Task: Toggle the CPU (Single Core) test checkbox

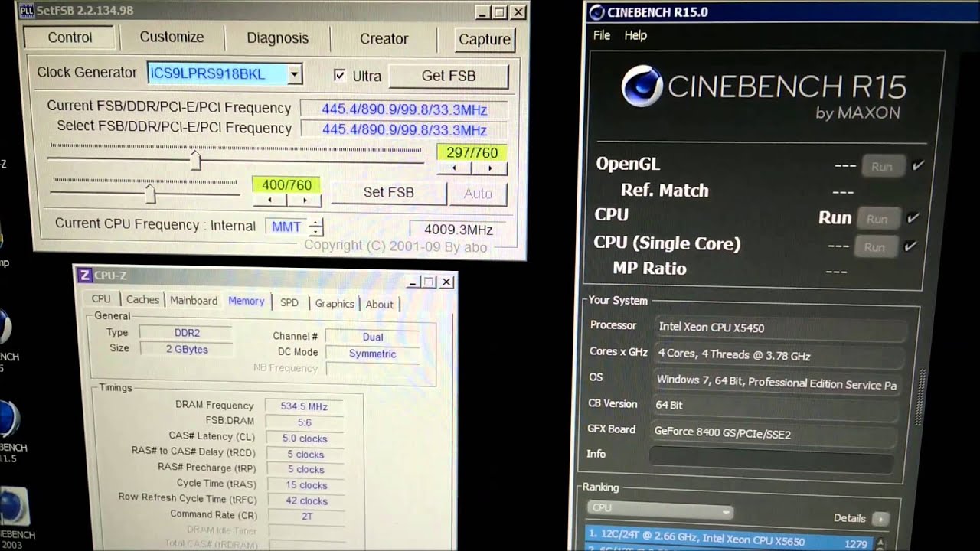Action: point(910,246)
